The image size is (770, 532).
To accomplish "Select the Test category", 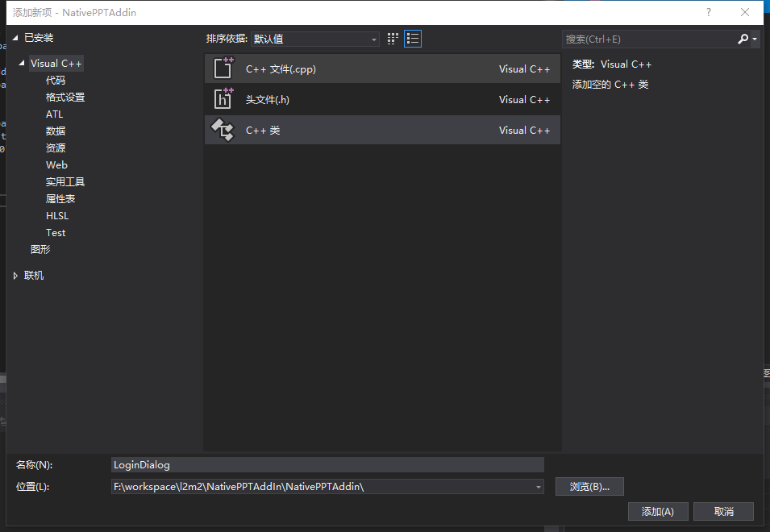I will [x=56, y=233].
